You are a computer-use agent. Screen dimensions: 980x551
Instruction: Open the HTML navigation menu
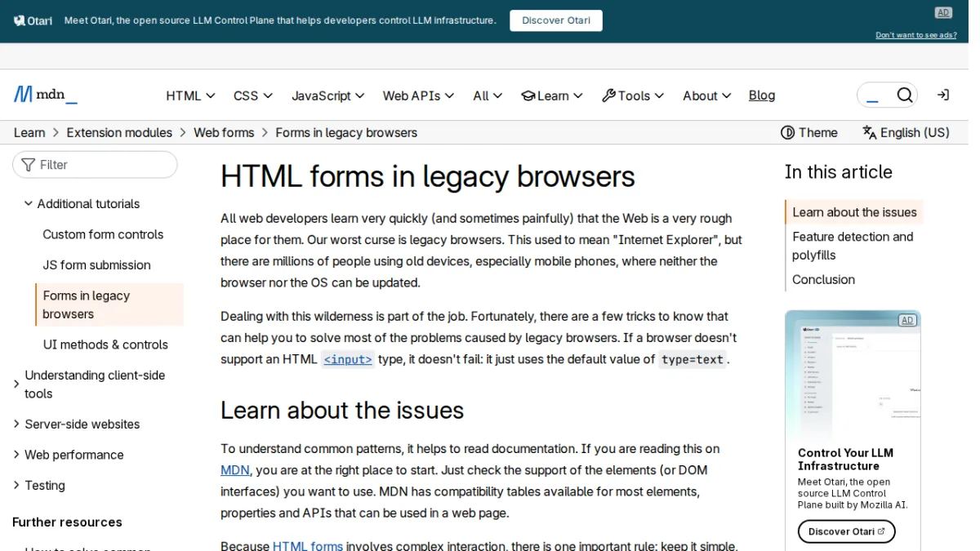(x=190, y=96)
